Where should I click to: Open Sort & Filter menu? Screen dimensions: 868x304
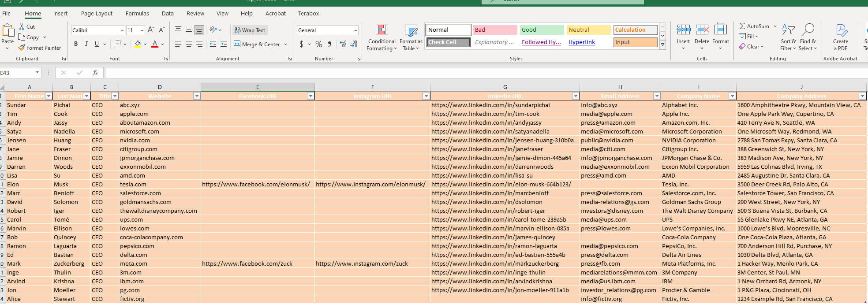(x=788, y=38)
